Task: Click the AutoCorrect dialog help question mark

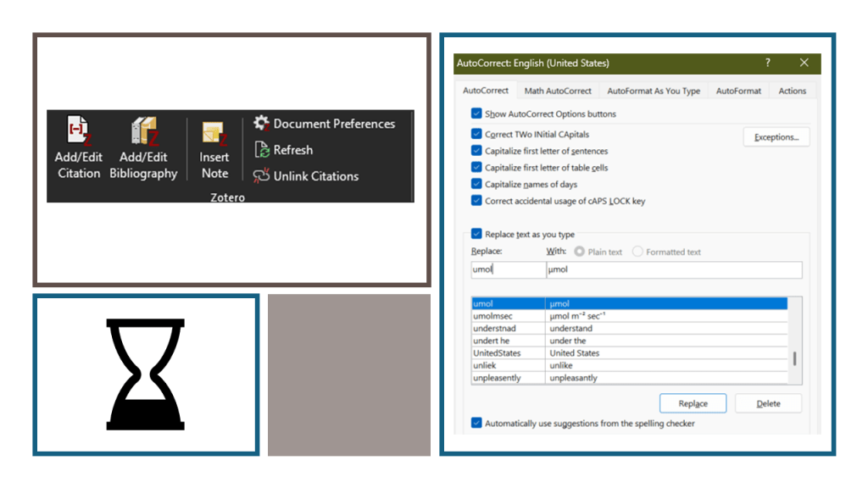Action: coord(768,64)
